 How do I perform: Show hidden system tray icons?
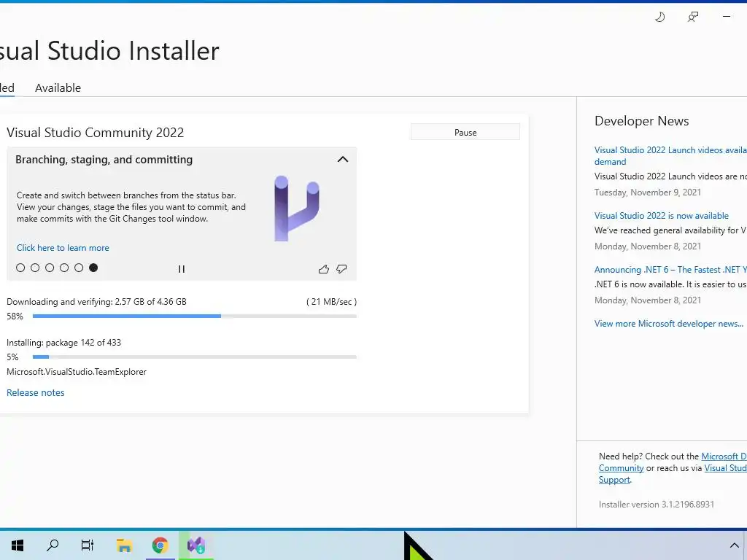(734, 545)
